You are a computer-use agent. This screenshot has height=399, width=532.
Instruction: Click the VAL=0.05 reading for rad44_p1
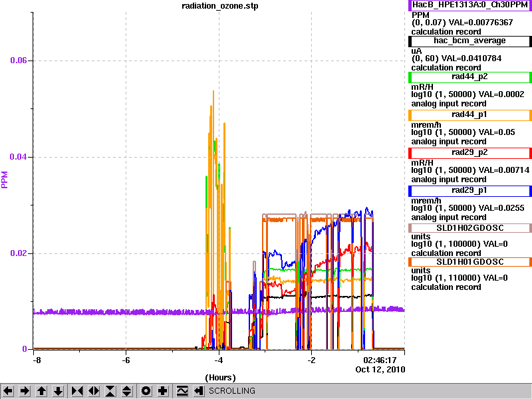pos(497,132)
